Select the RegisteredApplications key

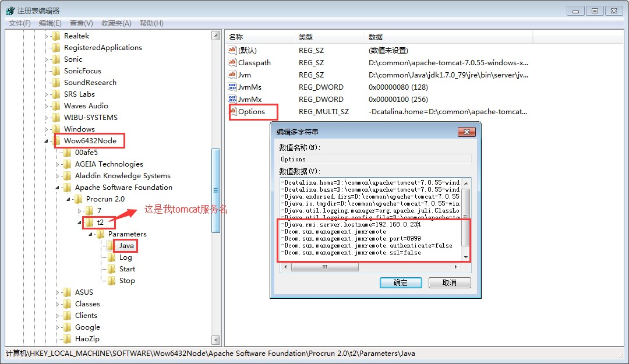103,47
